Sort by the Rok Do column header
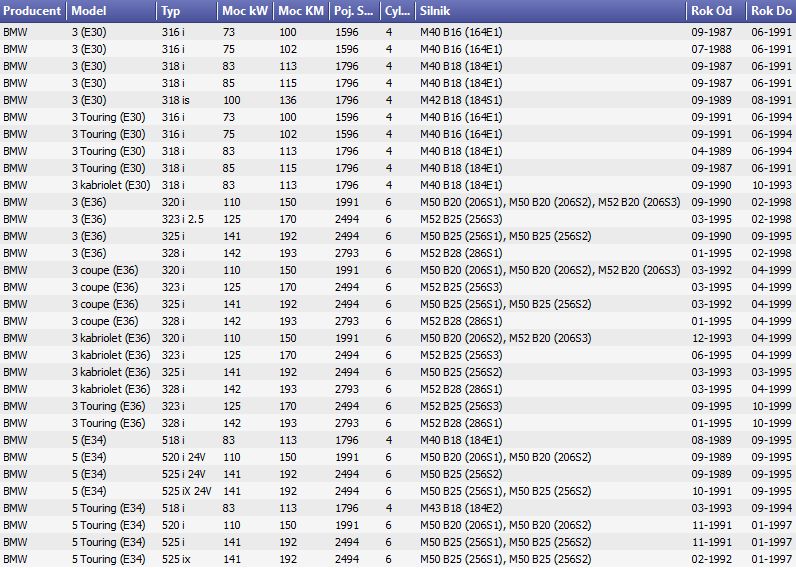 [x=771, y=11]
